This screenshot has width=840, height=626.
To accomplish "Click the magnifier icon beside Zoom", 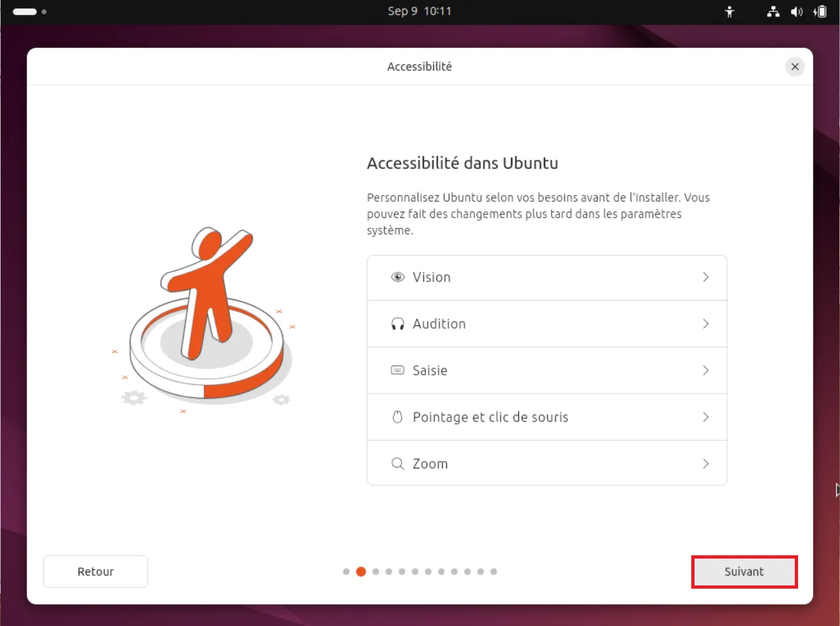I will 398,464.
